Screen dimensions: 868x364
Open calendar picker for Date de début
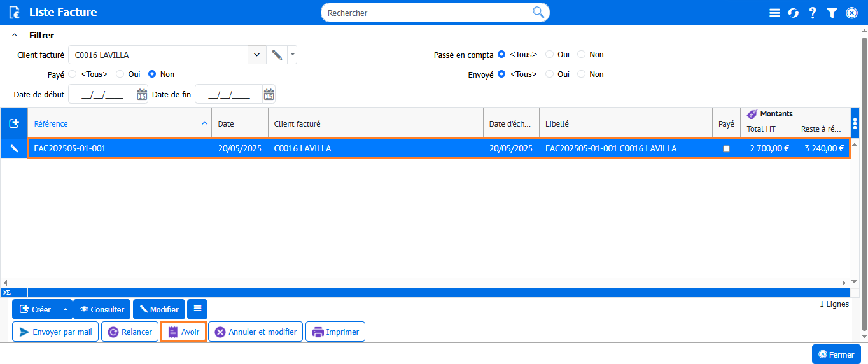pos(142,94)
